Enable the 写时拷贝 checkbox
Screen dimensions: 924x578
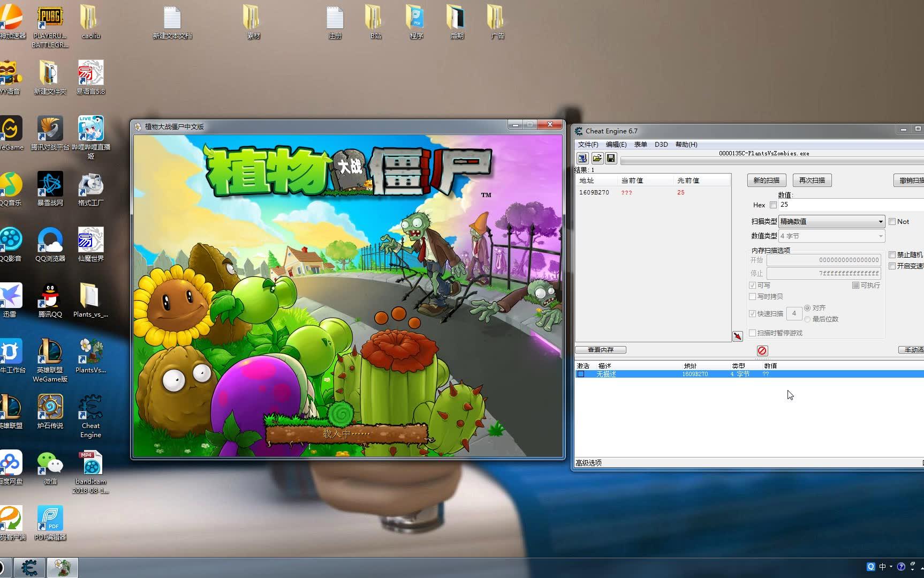[x=752, y=296]
